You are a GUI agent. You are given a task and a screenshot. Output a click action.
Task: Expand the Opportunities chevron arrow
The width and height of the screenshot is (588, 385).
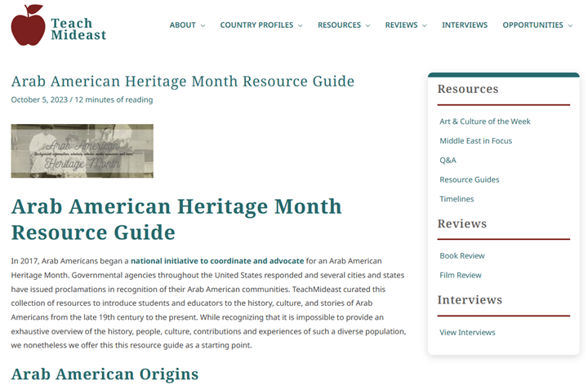pos(570,25)
